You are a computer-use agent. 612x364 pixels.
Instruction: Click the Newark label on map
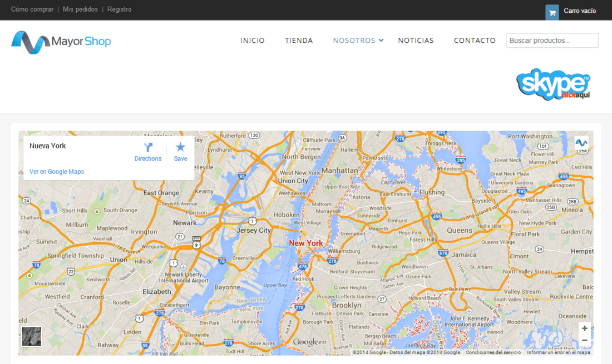[185, 223]
